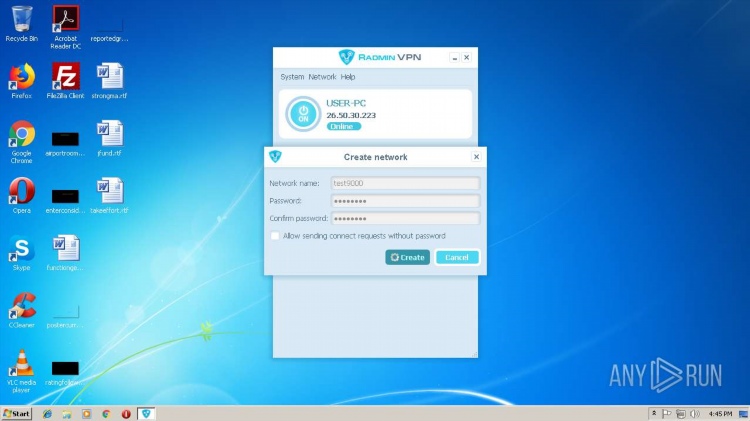
Task: Open the System menu in Radmin VPN
Action: 292,77
